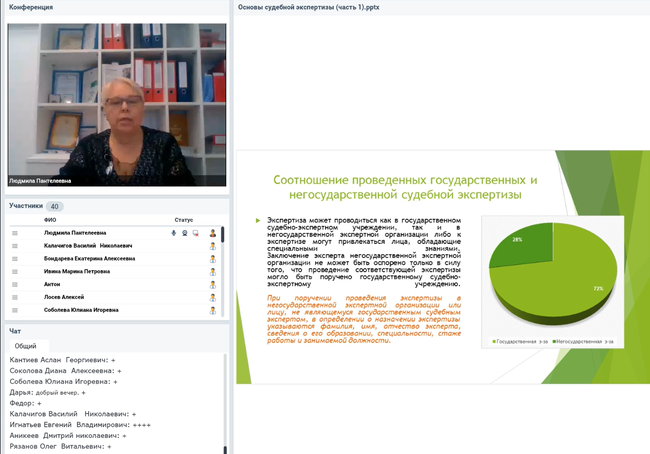The width and height of the screenshot is (650, 454).
Task: Click the participants count badge 40
Action: coord(54,207)
